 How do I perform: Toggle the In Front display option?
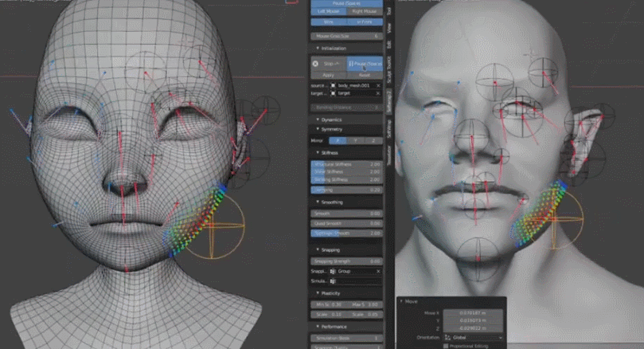365,22
